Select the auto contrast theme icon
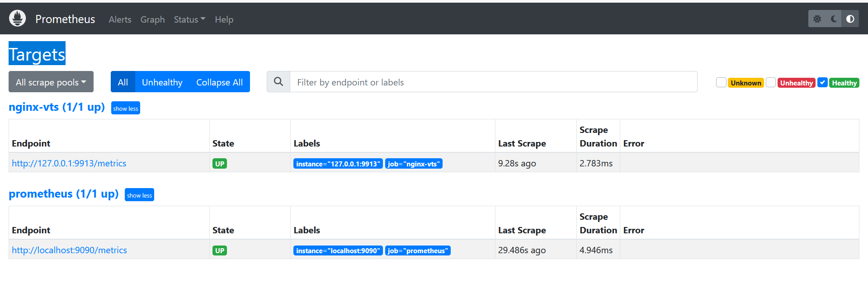The image size is (868, 307). tap(850, 19)
